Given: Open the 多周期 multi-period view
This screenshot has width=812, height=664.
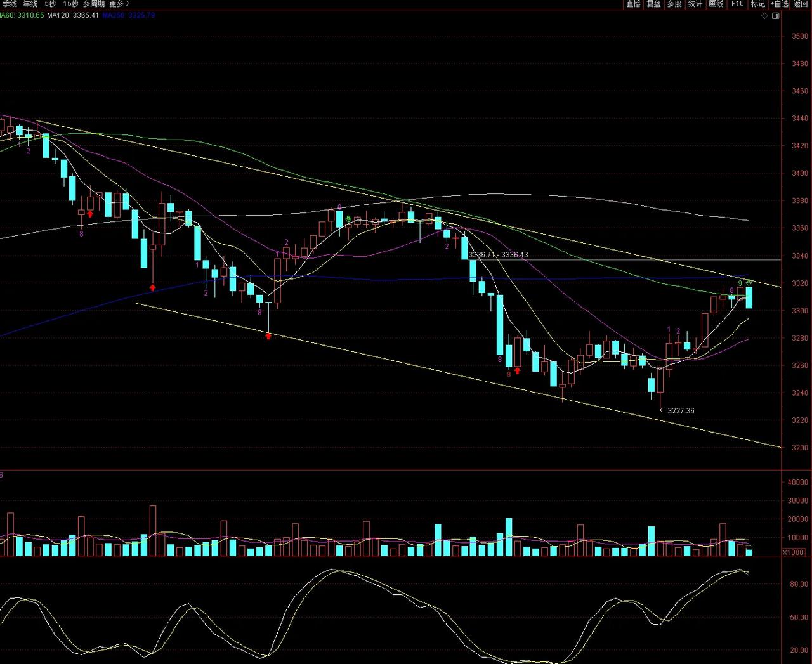Looking at the screenshot, I should [94, 4].
